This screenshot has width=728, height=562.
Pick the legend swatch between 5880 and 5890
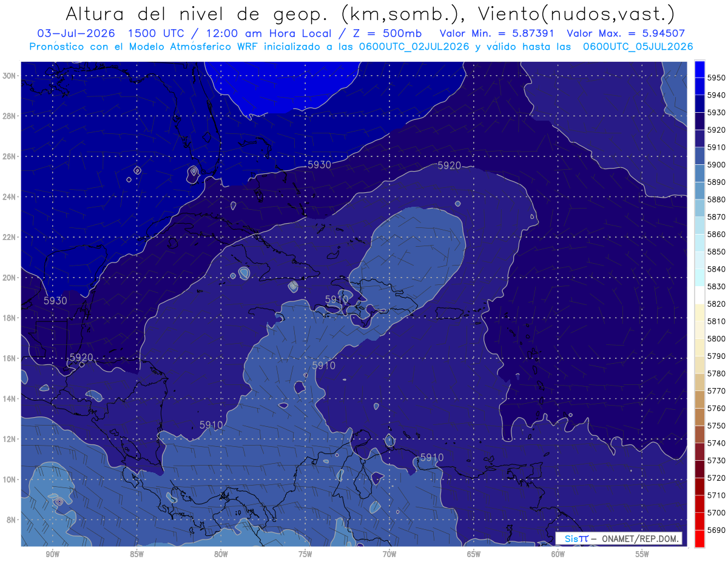tap(699, 191)
